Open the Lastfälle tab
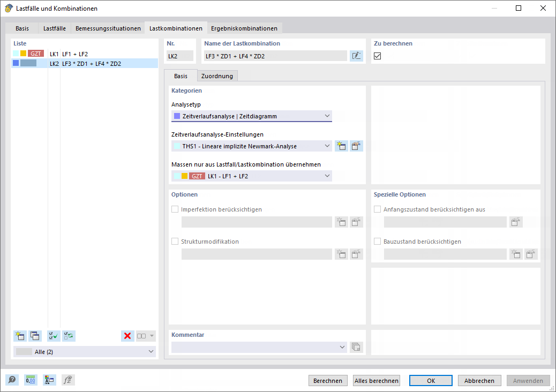Image resolution: width=556 pixels, height=392 pixels. click(x=55, y=28)
